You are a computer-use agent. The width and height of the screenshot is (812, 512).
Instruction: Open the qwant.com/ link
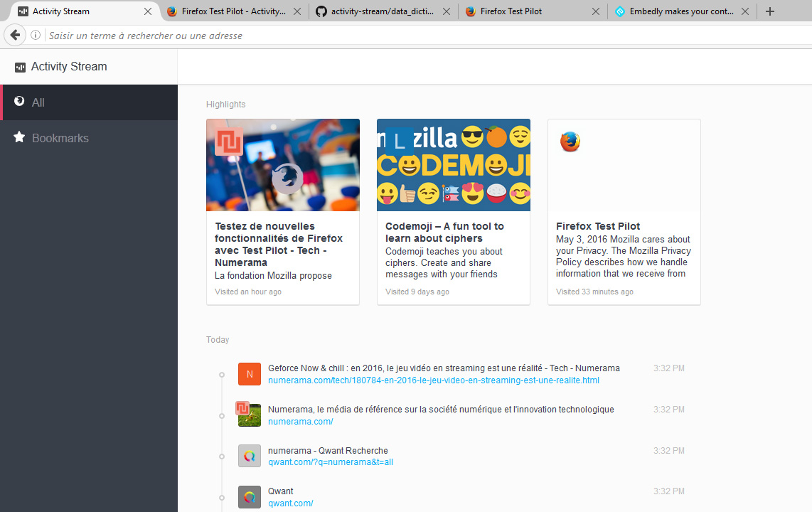click(291, 503)
